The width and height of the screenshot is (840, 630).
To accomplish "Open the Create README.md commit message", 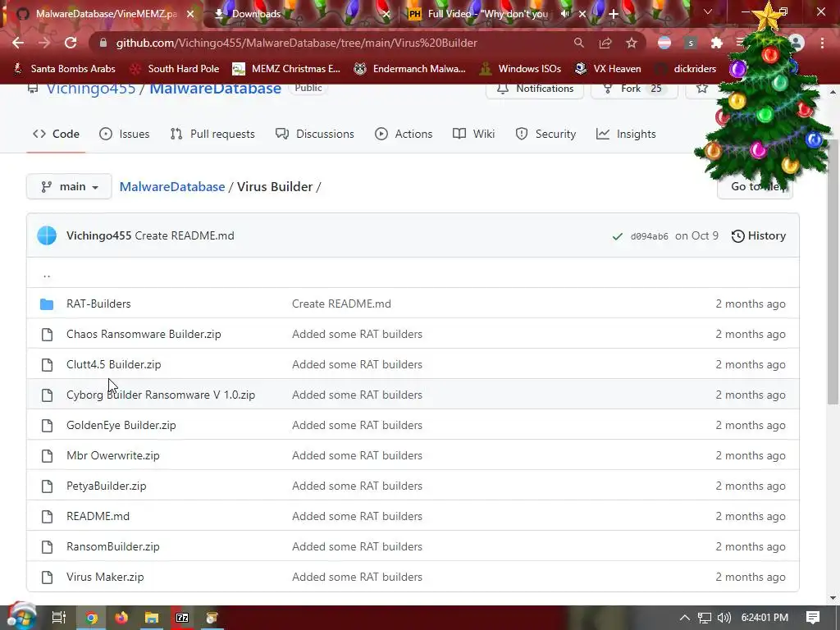I will point(185,235).
